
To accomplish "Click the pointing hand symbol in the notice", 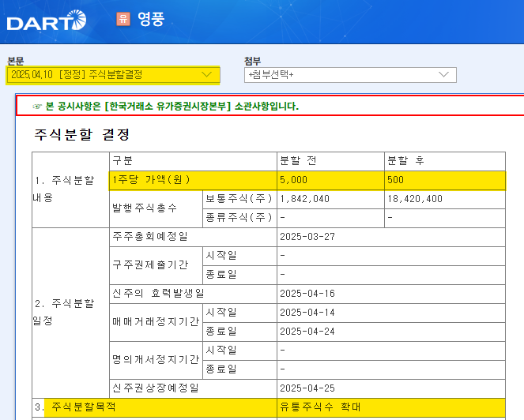I will coord(37,106).
